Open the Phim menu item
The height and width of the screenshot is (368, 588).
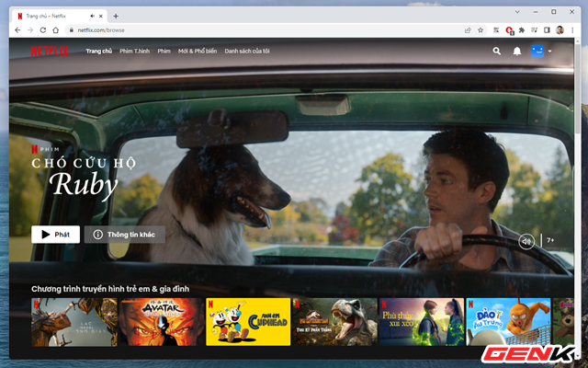tap(164, 52)
